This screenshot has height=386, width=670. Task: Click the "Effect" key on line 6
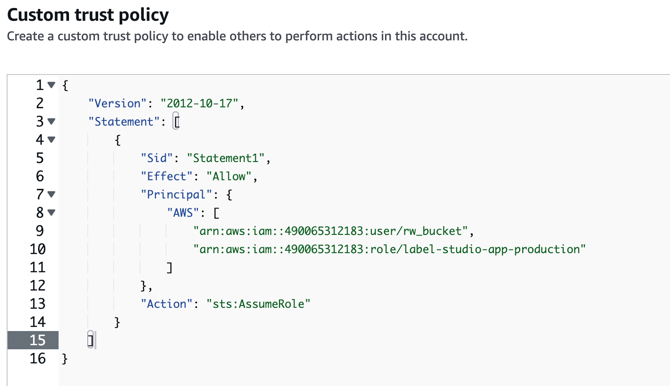pos(167,176)
